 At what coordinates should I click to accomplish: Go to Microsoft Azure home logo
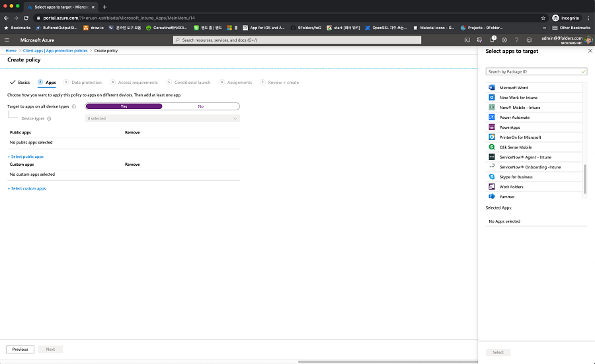pyautogui.click(x=37, y=40)
